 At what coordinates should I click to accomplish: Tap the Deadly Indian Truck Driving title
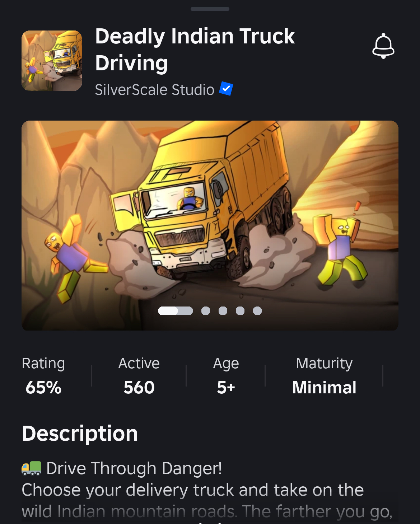tap(195, 50)
